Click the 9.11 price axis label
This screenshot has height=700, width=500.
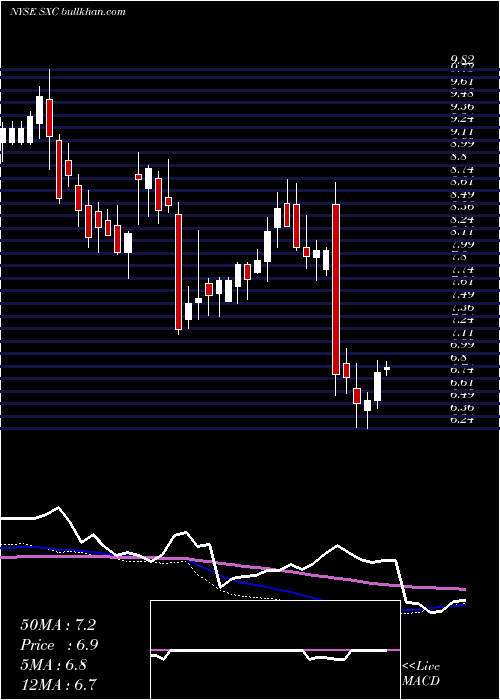pos(462,132)
